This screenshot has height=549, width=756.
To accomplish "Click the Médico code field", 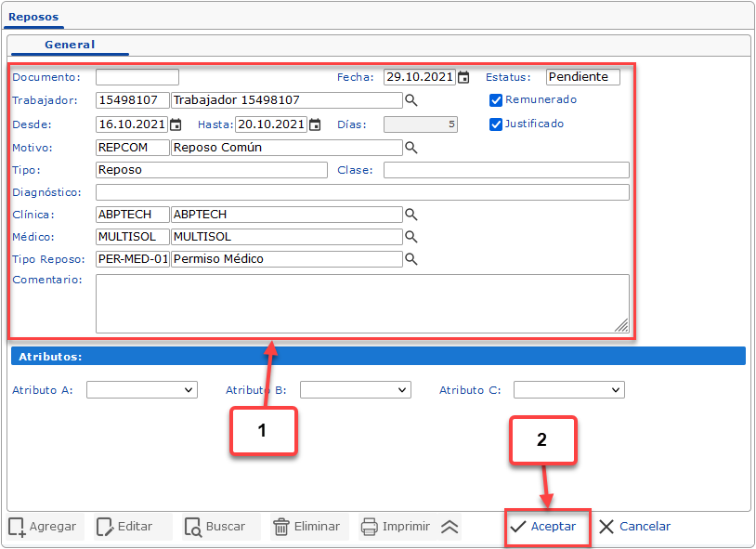I will pyautogui.click(x=133, y=236).
